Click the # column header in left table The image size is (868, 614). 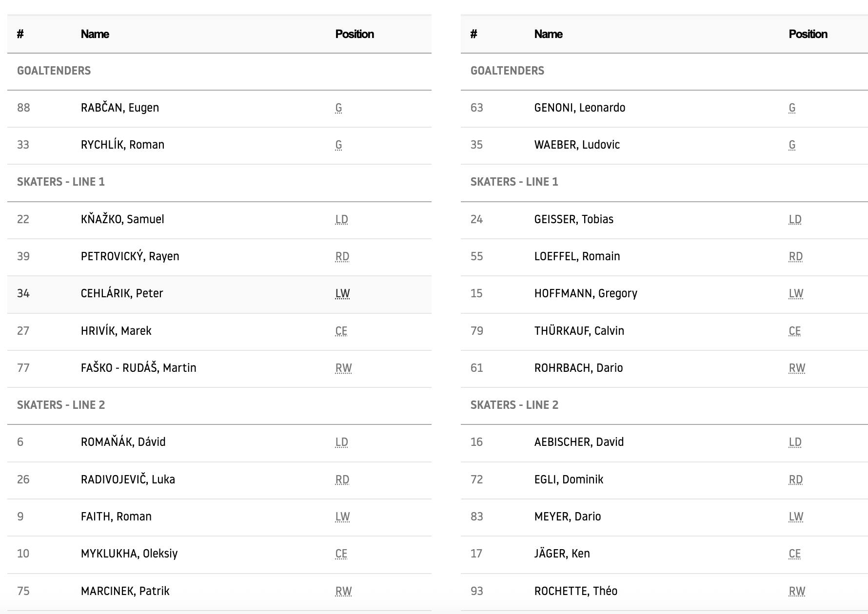click(x=20, y=34)
